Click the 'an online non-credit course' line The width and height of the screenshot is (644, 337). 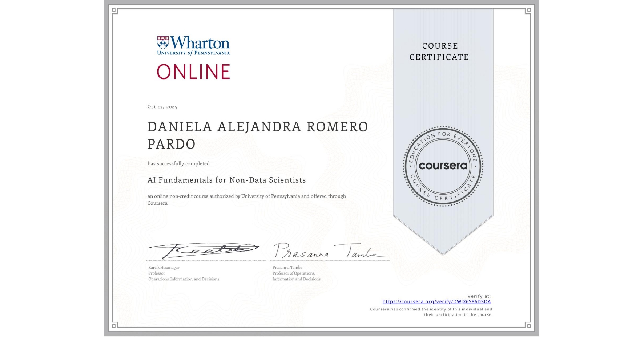tap(246, 196)
